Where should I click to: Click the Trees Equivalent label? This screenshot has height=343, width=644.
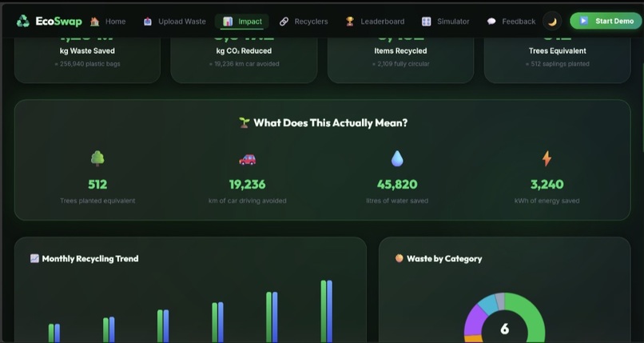coord(558,51)
